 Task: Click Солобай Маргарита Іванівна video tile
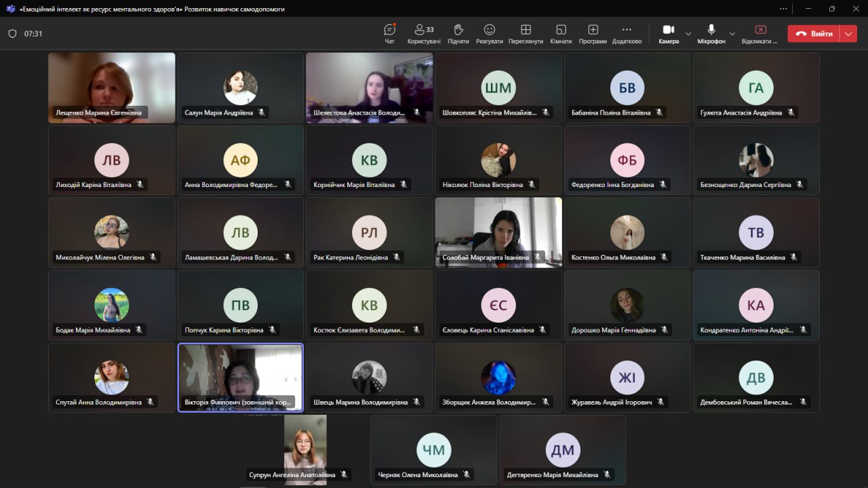(498, 232)
